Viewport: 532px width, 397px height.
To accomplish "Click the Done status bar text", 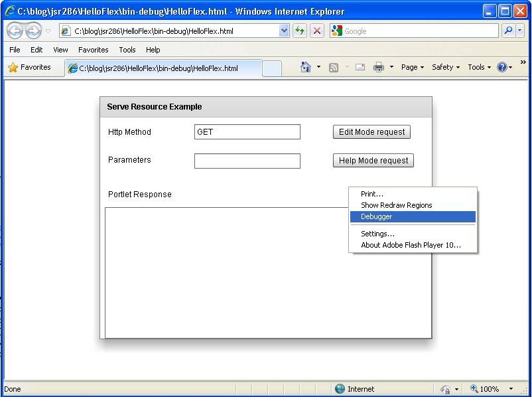I will click(13, 389).
